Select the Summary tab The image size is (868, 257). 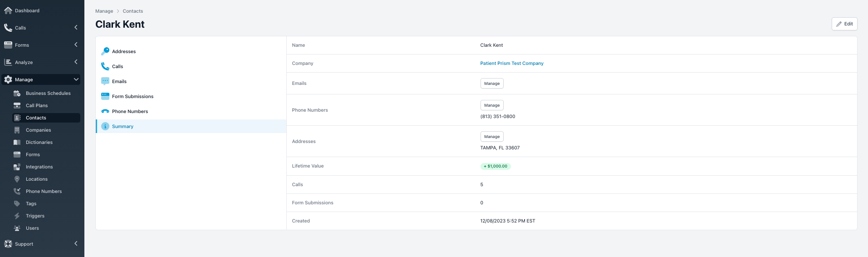click(x=191, y=126)
